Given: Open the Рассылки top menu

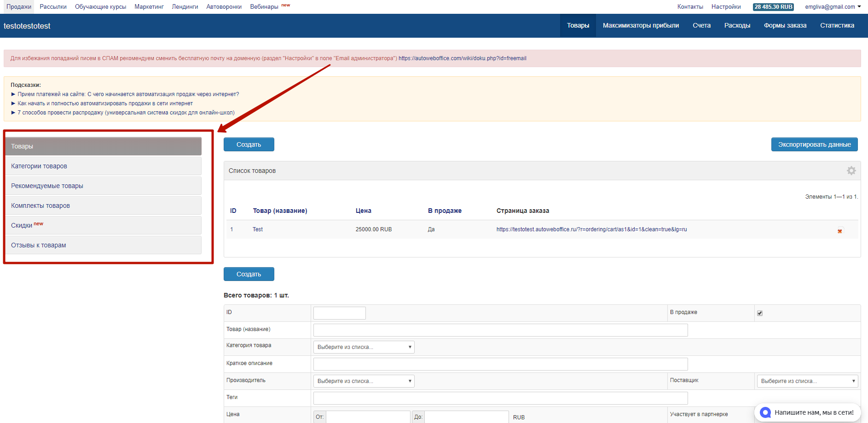Looking at the screenshot, I should click(x=53, y=7).
